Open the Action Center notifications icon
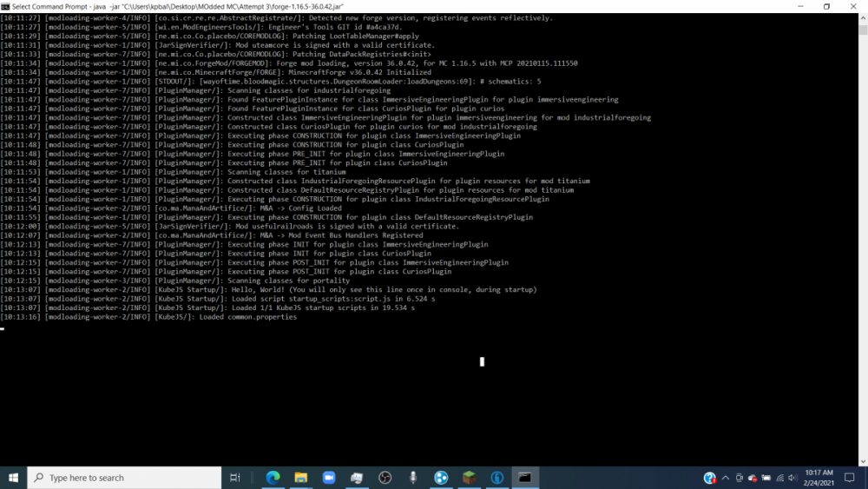Screen dimensions: 868x489 [x=849, y=478]
